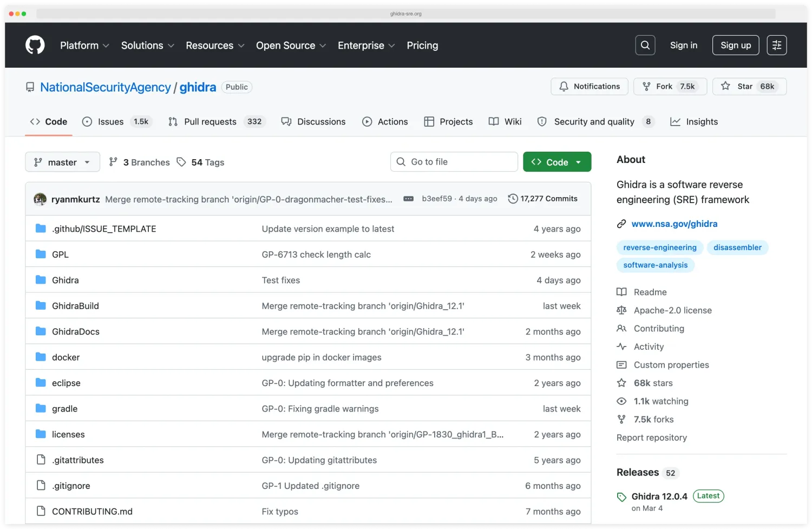Select the Code tab

coord(49,122)
